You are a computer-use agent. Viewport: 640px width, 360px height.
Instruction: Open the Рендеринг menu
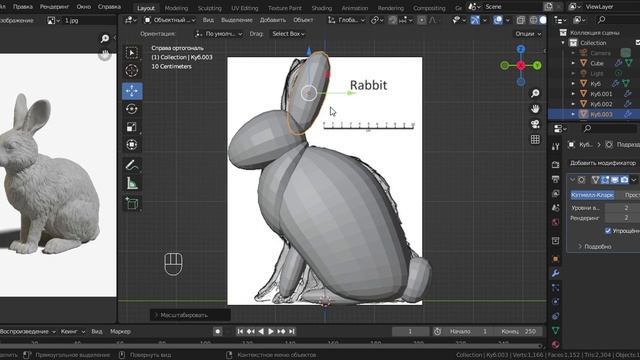pos(54,7)
